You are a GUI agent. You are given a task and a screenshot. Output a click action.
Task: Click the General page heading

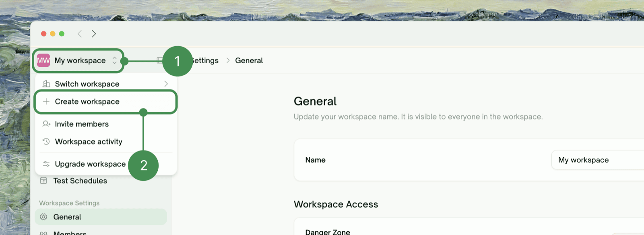tap(315, 101)
